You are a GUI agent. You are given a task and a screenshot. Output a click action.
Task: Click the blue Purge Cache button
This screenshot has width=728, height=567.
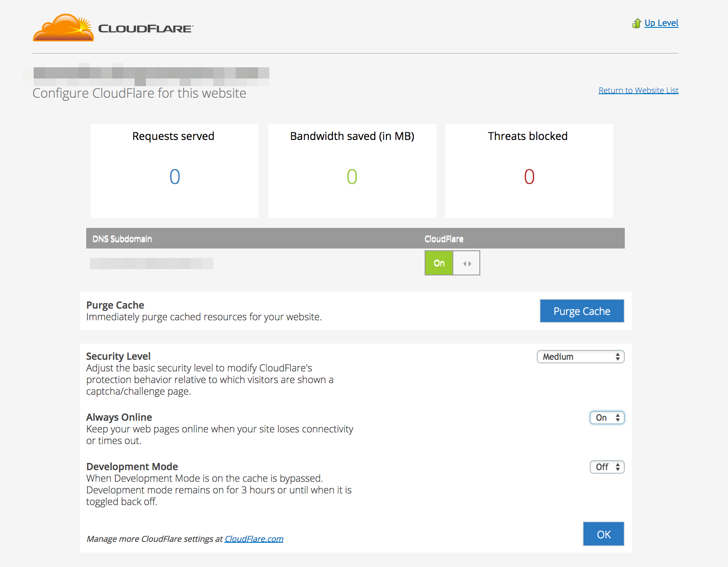582,311
